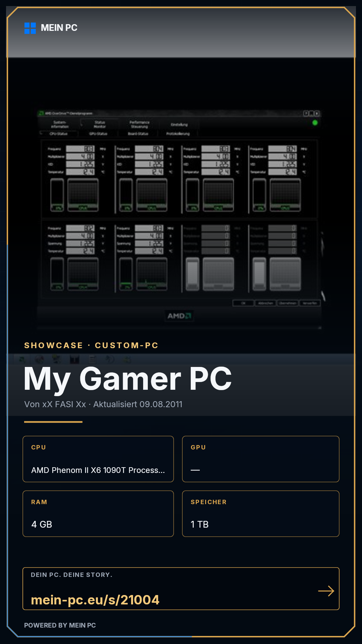
Task: Click the CPU4 usage graph
Action: coord(83,274)
